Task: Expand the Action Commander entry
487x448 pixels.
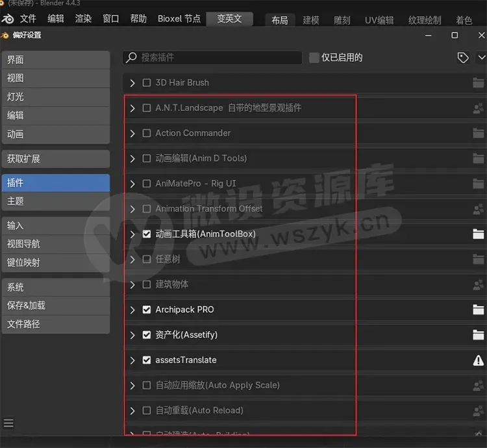Action: (132, 133)
